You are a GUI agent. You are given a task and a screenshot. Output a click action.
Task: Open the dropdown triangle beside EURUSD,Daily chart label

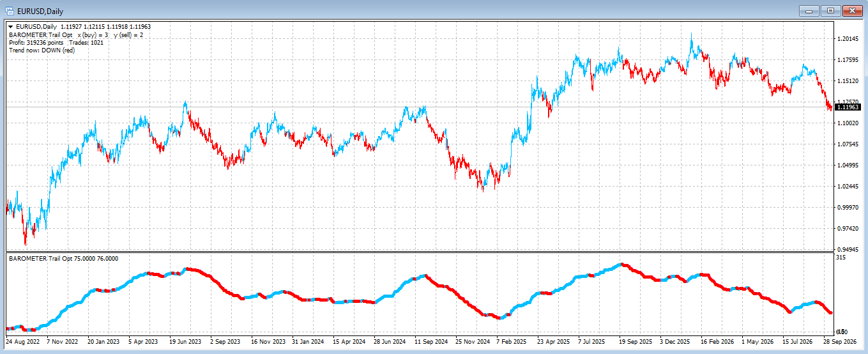(x=11, y=27)
